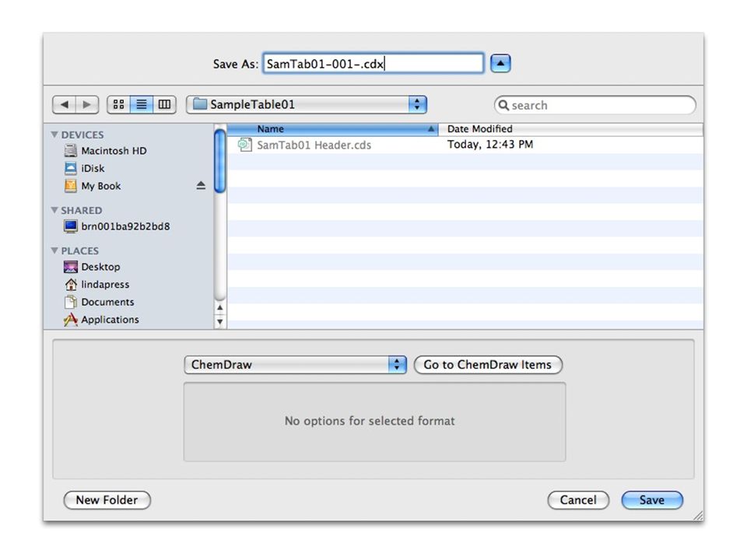
Task: Click the New Folder button
Action: [x=107, y=500]
